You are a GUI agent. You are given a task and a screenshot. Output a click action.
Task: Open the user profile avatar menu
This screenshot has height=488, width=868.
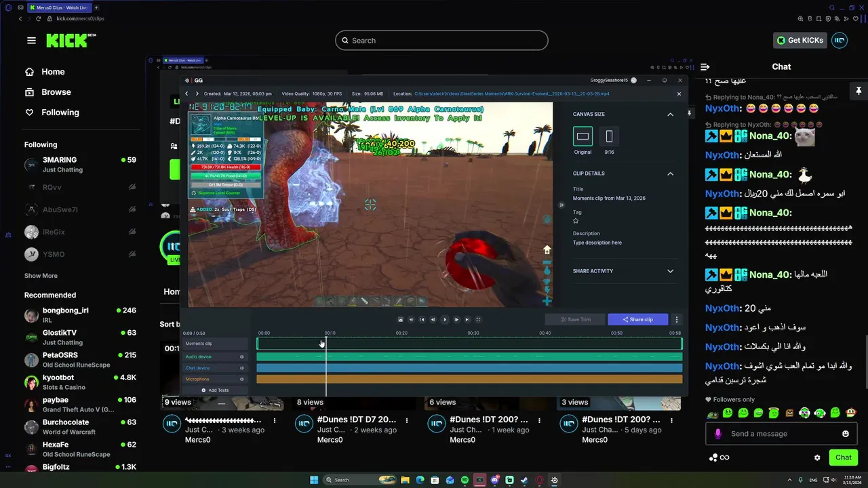[840, 40]
